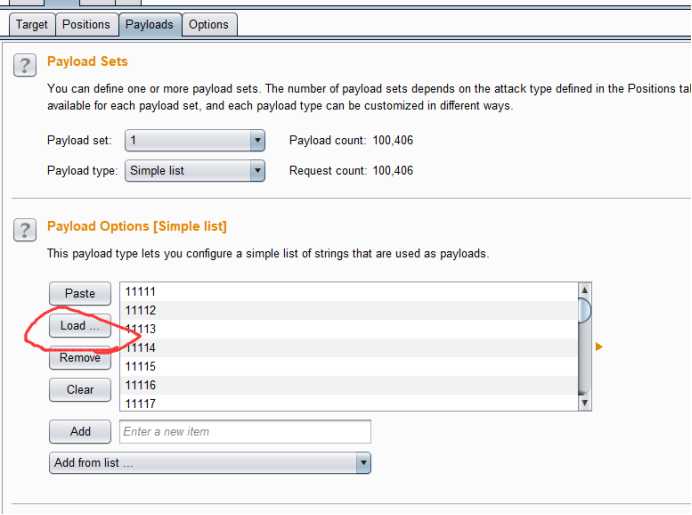Click the Payload Options [Simple list] heading
This screenshot has width=692, height=515.
coord(137,226)
